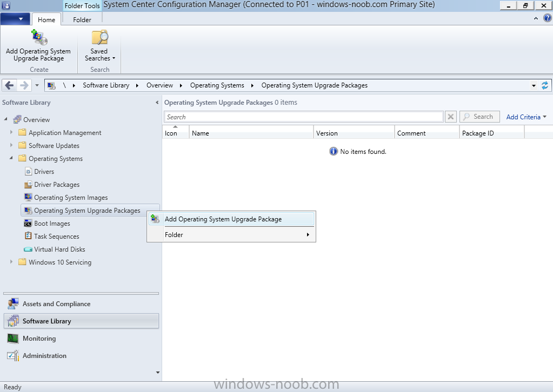Screen dimensions: 553x392
Task: Click the Operating Systems folder icon
Action: [x=22, y=159]
